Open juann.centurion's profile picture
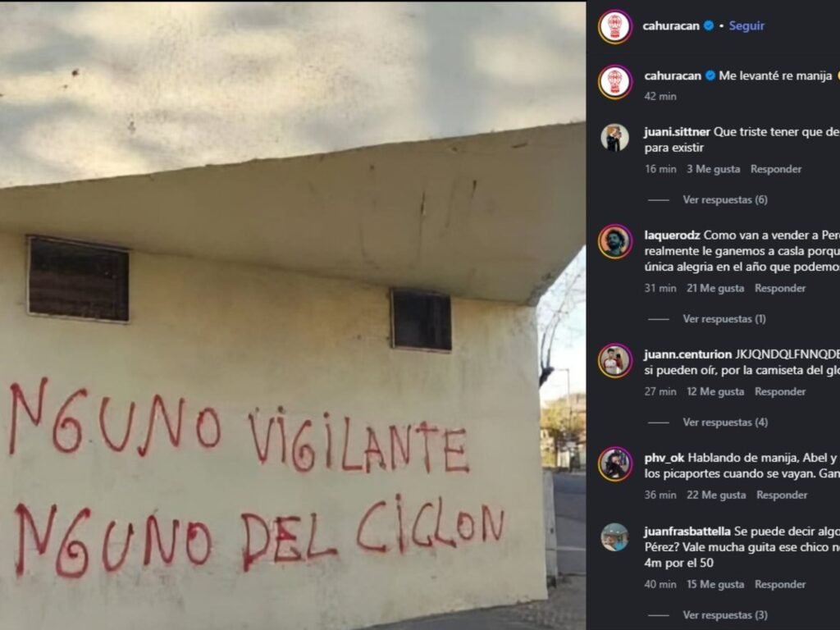 [x=615, y=361]
